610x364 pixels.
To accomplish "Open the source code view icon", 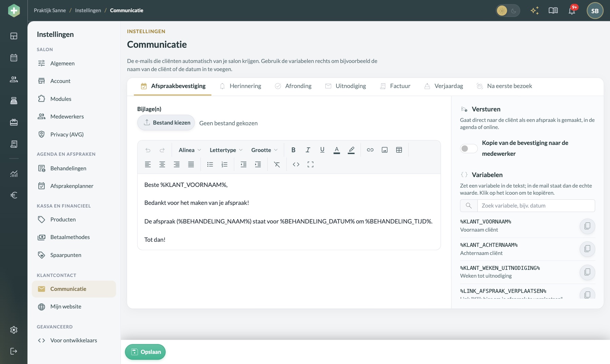I will (x=296, y=165).
